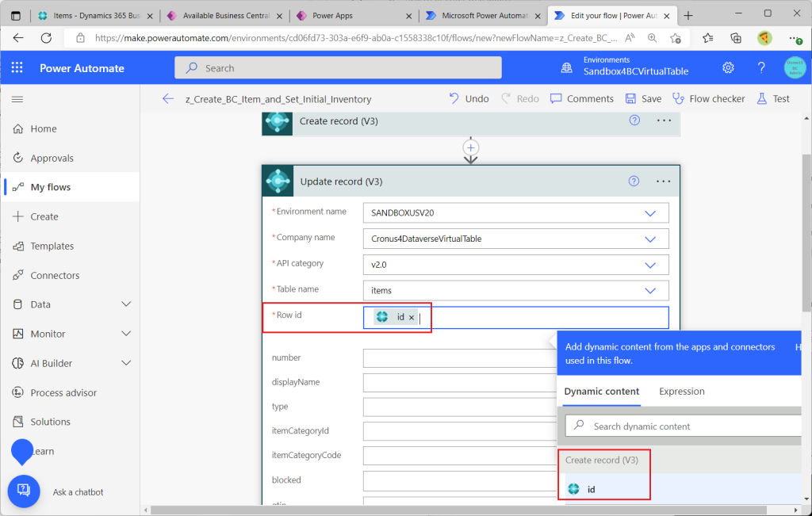
Task: Collapse the left navigation hamburger menu
Action: 17,99
